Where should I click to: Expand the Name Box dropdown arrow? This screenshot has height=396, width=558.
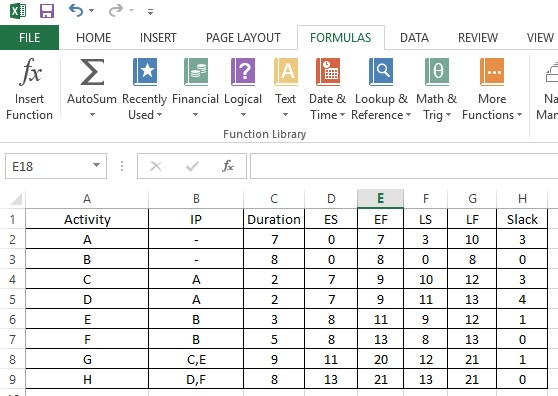pyautogui.click(x=96, y=165)
